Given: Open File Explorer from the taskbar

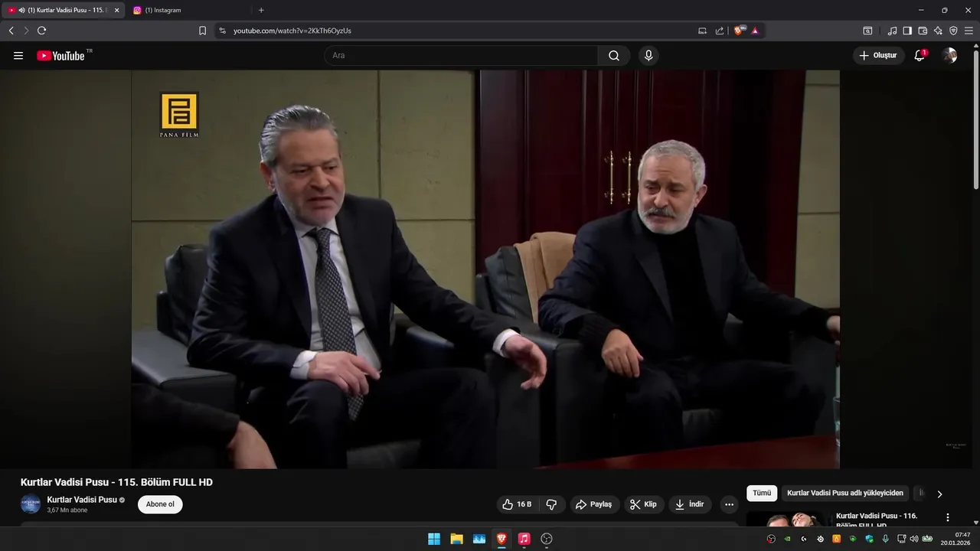Looking at the screenshot, I should pyautogui.click(x=456, y=539).
